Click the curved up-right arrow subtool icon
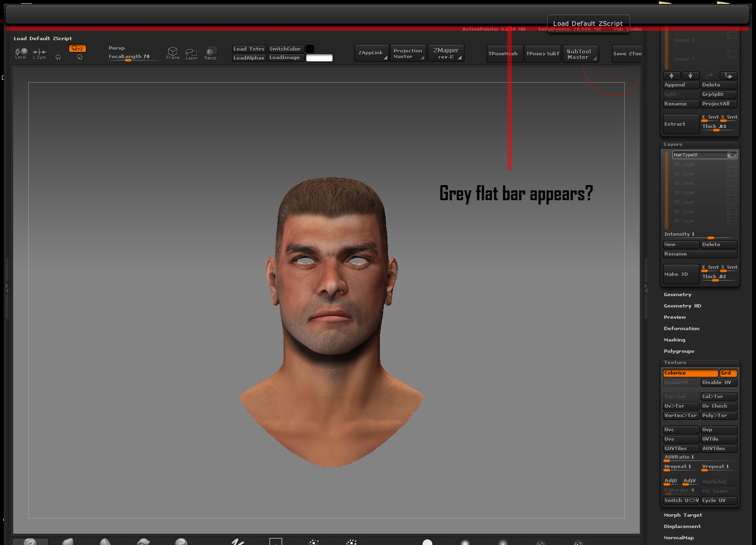Viewport: 756px width, 545px height. point(709,76)
